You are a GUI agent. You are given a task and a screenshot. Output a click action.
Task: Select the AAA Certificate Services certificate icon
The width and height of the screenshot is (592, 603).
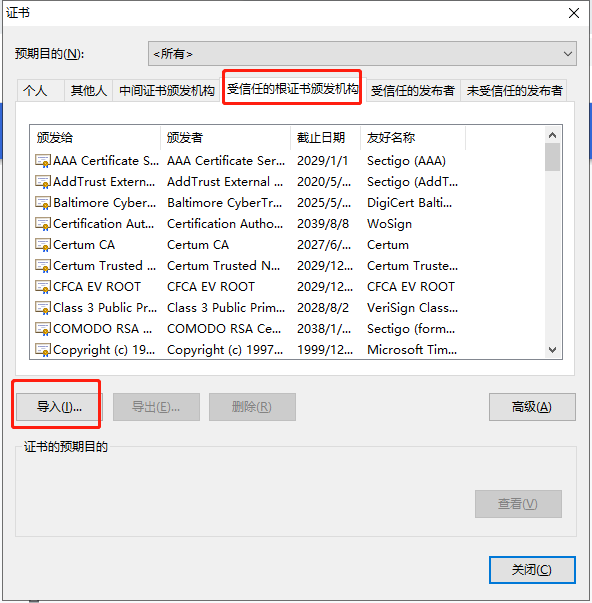(x=43, y=160)
